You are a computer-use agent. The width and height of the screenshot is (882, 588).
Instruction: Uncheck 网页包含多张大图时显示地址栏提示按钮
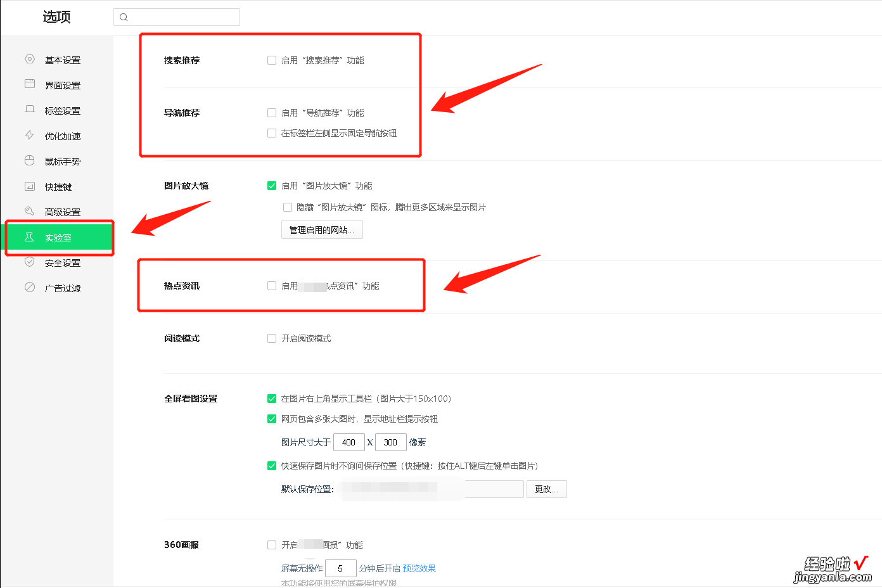tap(272, 419)
